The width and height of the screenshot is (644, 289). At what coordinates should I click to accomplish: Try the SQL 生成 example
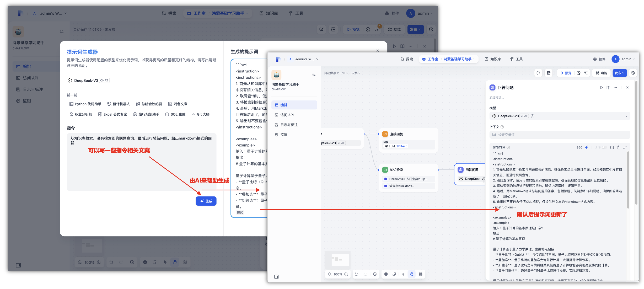click(175, 114)
